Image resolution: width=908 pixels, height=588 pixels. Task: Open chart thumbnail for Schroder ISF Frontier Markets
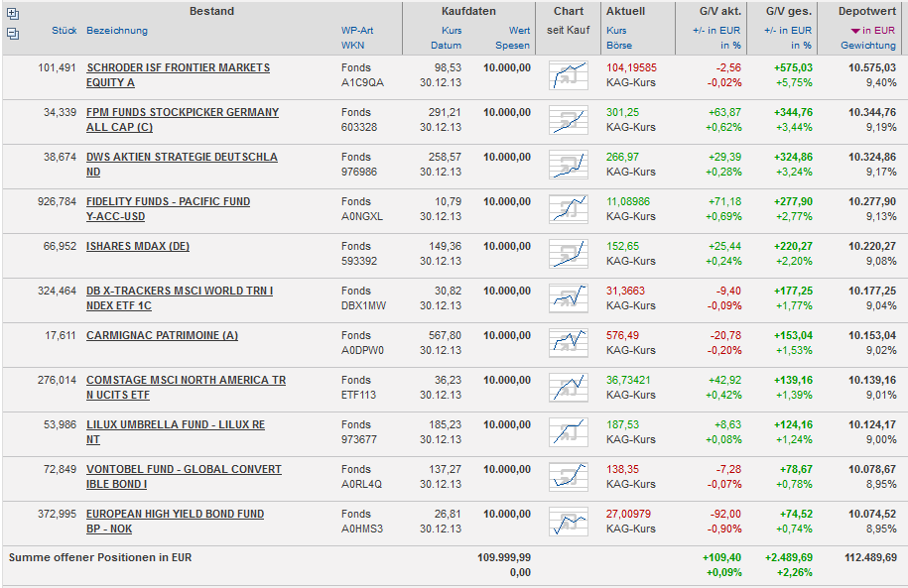point(569,75)
